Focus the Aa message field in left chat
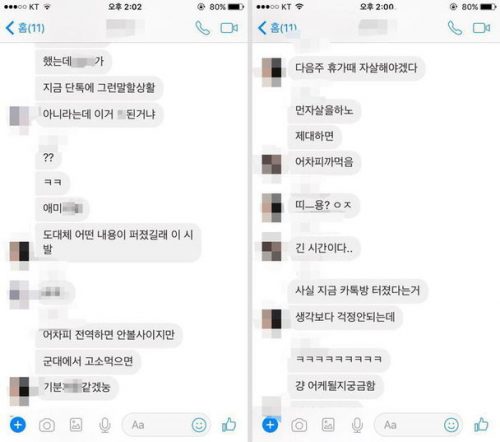Image resolution: width=500 pixels, height=442 pixels. coord(166,425)
